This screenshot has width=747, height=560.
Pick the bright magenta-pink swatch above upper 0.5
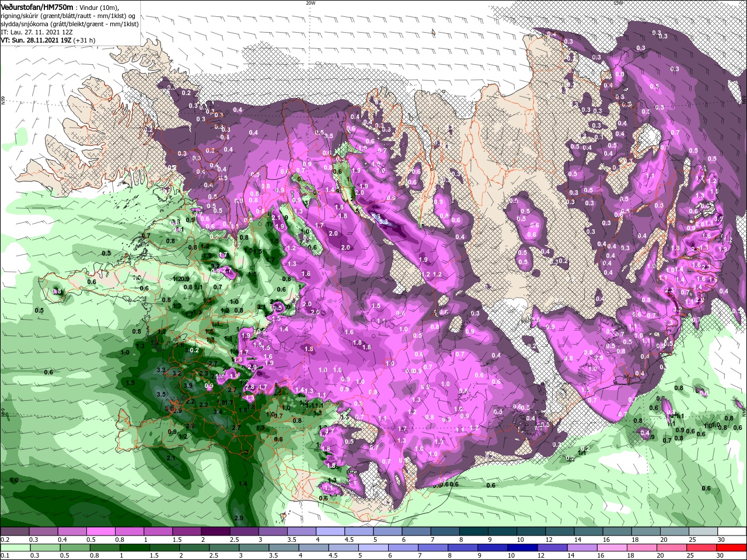100,531
